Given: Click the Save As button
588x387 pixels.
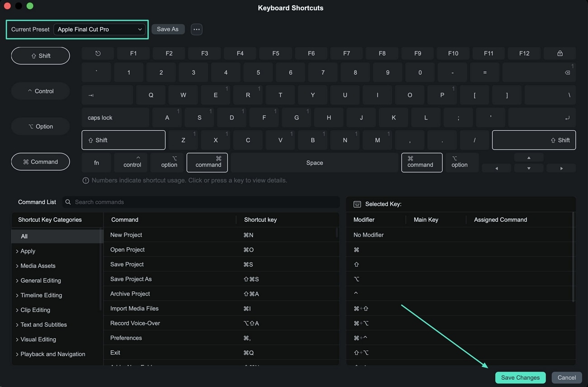Looking at the screenshot, I should pos(167,29).
